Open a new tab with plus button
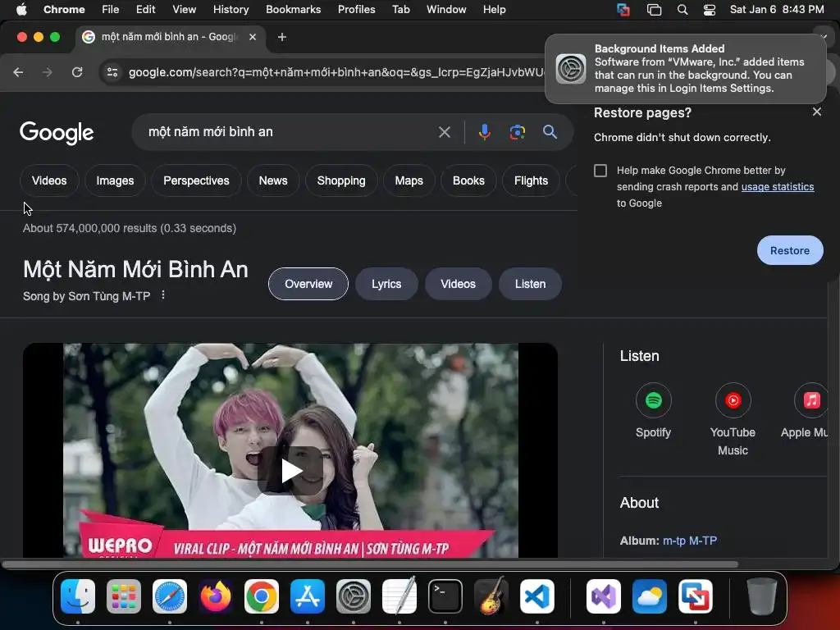 pos(282,37)
